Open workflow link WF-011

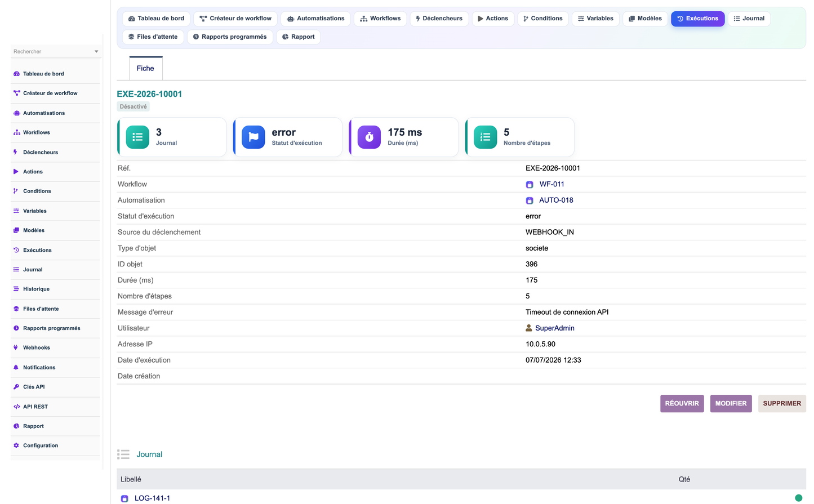pyautogui.click(x=551, y=184)
